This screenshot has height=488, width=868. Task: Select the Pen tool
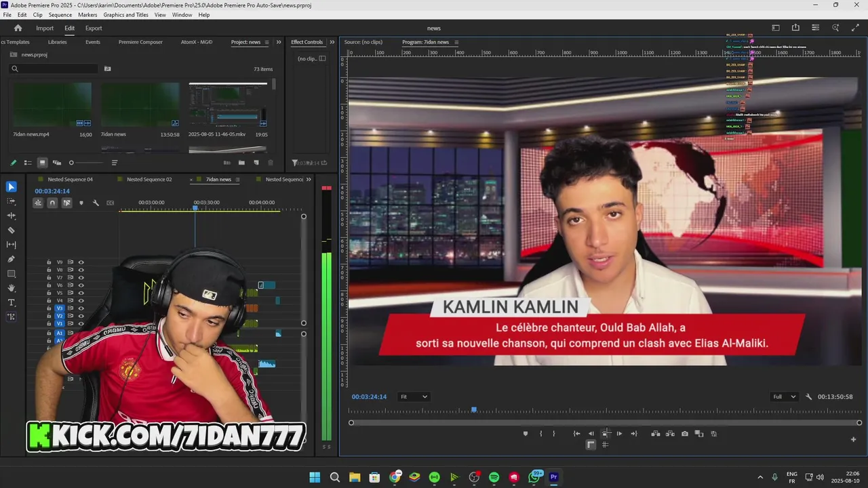point(12,259)
